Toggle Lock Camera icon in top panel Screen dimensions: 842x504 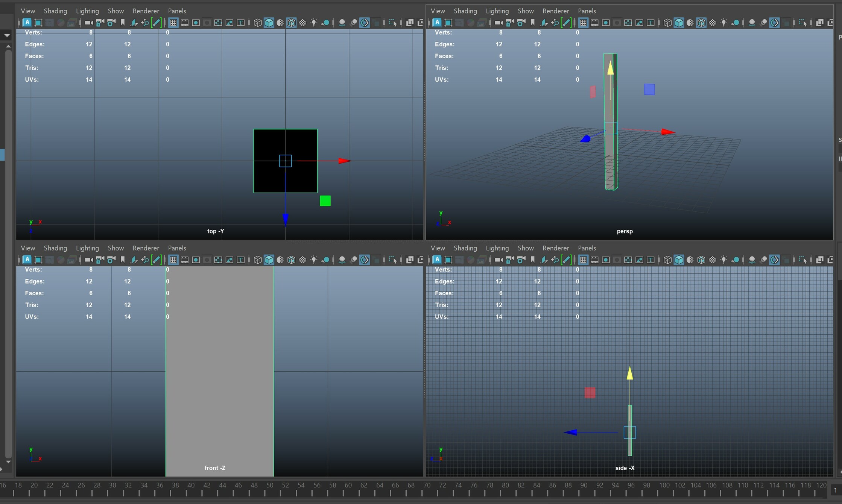click(100, 23)
